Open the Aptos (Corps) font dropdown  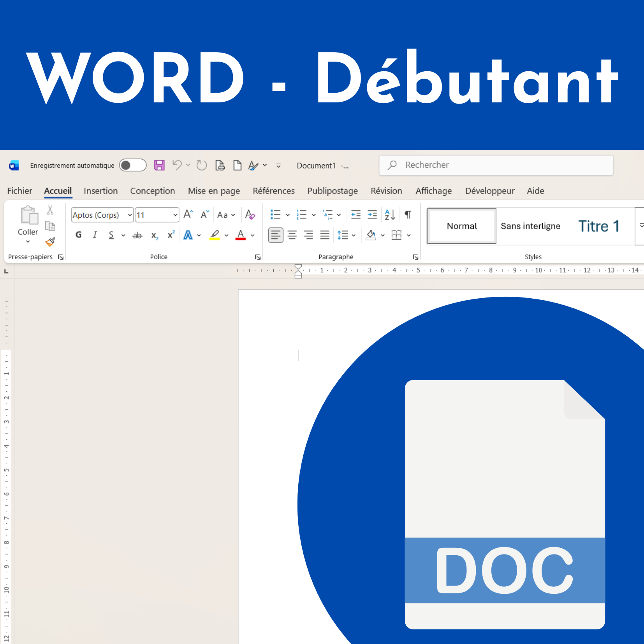pyautogui.click(x=130, y=215)
